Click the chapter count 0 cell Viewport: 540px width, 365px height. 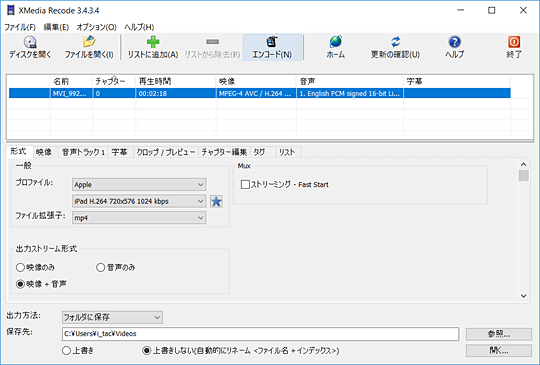coord(114,93)
